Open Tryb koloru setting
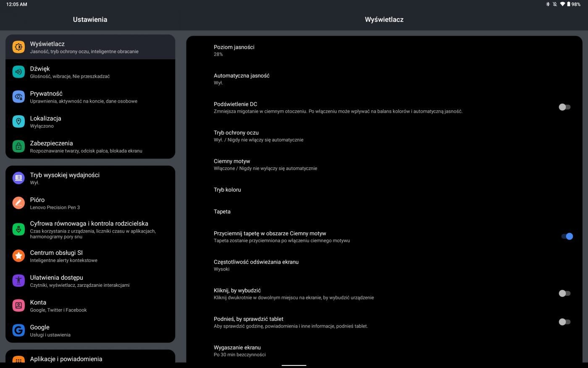This screenshot has width=588, height=368. click(384, 190)
